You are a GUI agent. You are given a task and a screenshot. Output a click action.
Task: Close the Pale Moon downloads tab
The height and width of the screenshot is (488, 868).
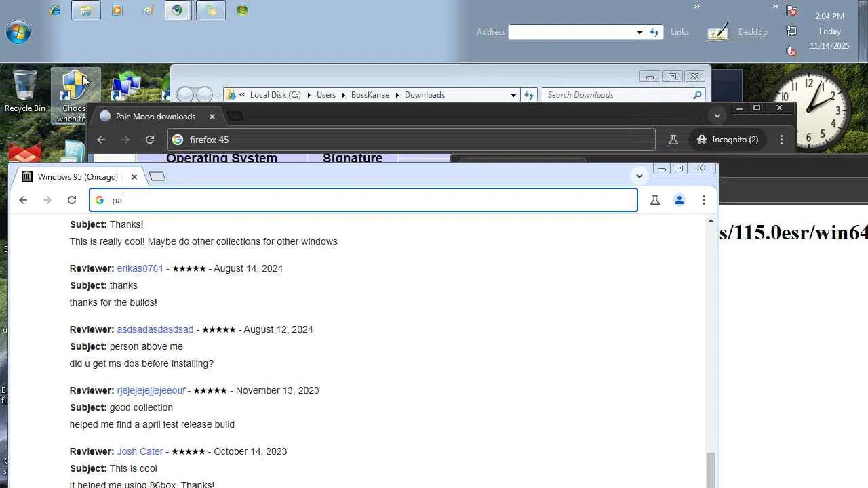(212, 117)
